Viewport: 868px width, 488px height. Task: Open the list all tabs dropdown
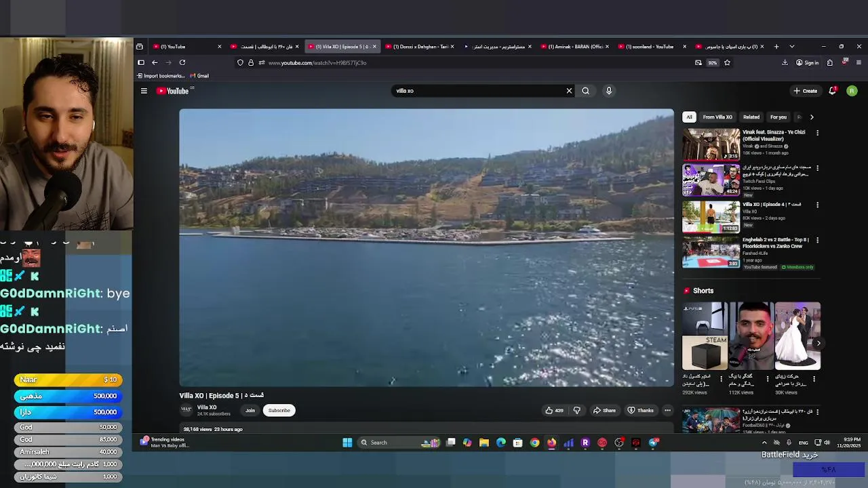(791, 47)
